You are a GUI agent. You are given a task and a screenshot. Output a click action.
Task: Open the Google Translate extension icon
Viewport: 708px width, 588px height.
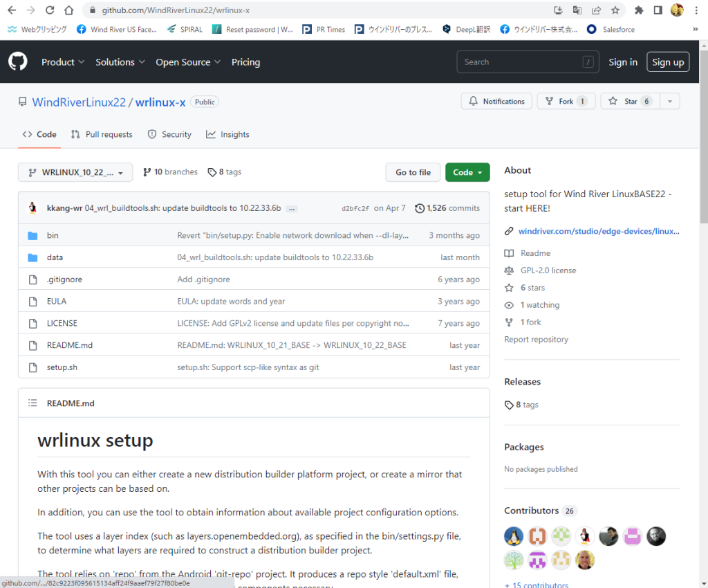click(x=578, y=10)
